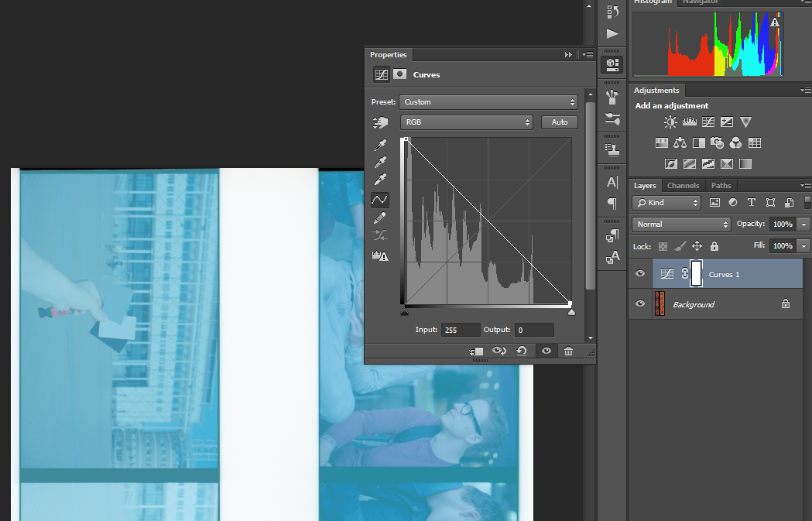Select the on-image targeted adjustment hand tool
The image size is (812, 521).
pyautogui.click(x=380, y=122)
